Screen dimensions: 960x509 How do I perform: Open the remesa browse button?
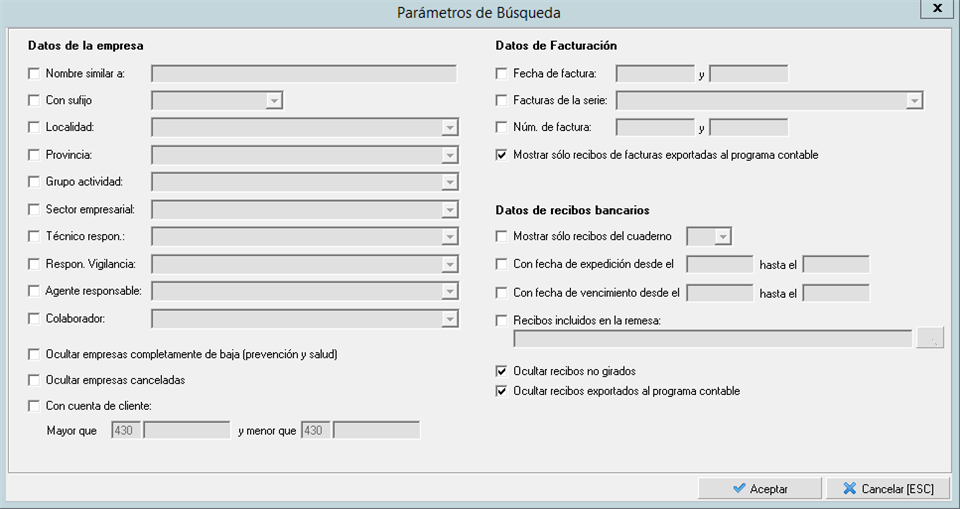click(930, 339)
